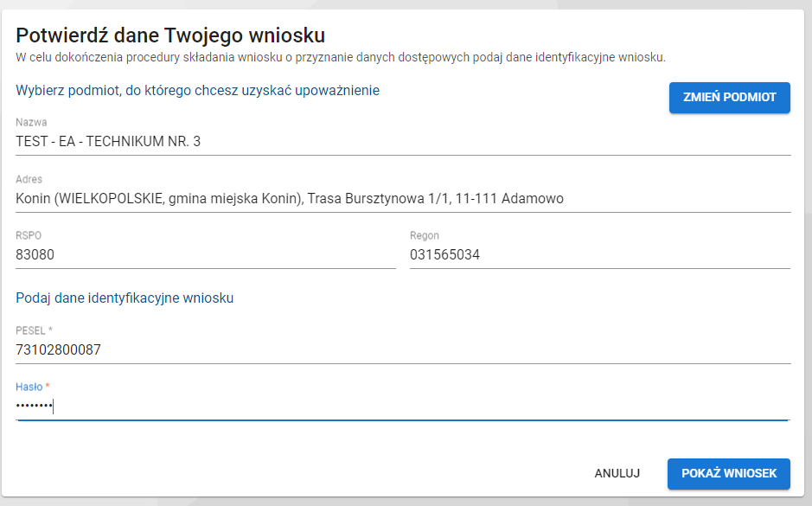
Task: Select the Nazwa field with TECHNIKUM NR. 3
Action: pyautogui.click(x=403, y=141)
